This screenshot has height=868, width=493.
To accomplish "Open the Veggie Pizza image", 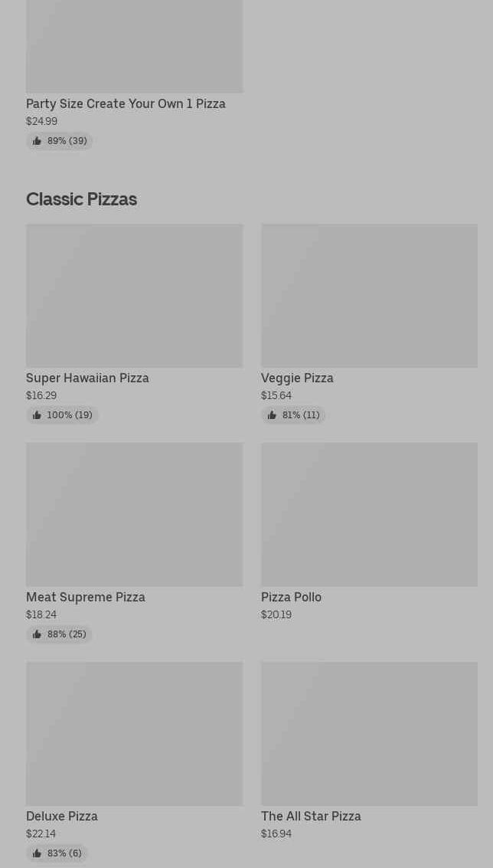I will coord(369,295).
